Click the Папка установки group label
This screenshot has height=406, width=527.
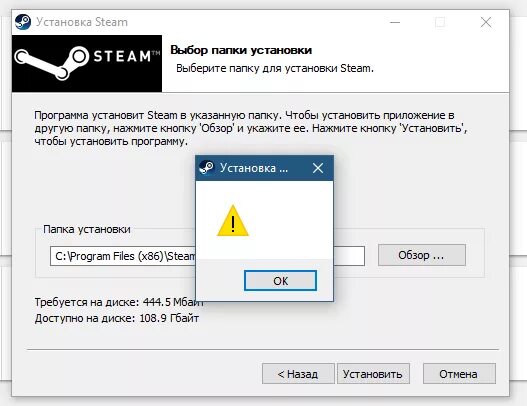[87, 229]
